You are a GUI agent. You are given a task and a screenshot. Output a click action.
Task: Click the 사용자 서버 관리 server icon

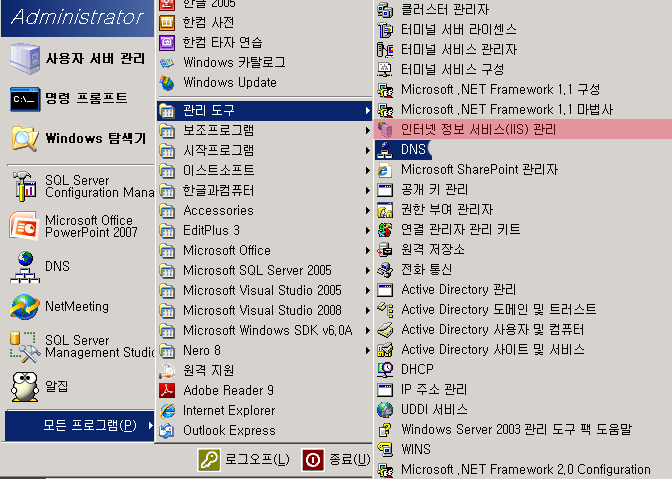25,58
